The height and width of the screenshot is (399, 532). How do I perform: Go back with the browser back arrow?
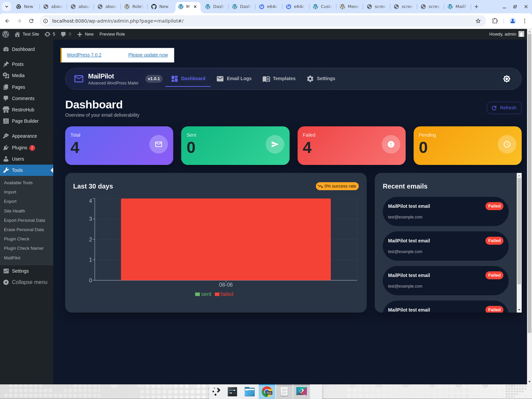point(7,21)
